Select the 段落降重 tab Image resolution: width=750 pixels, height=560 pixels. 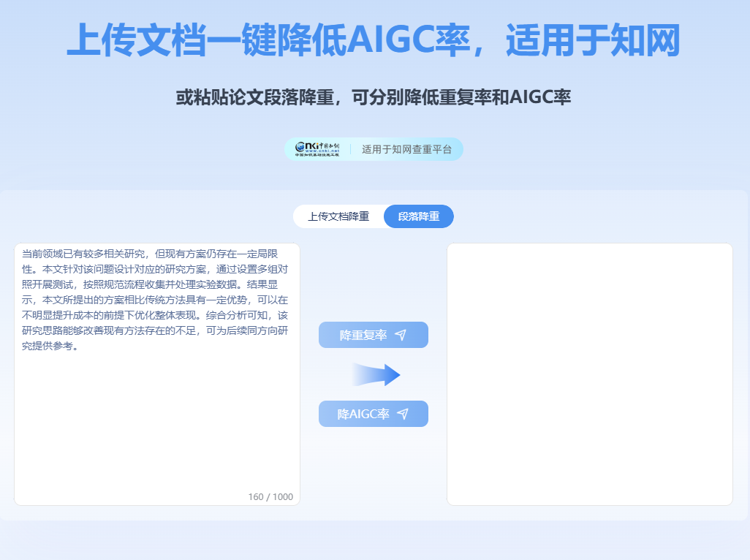419,216
